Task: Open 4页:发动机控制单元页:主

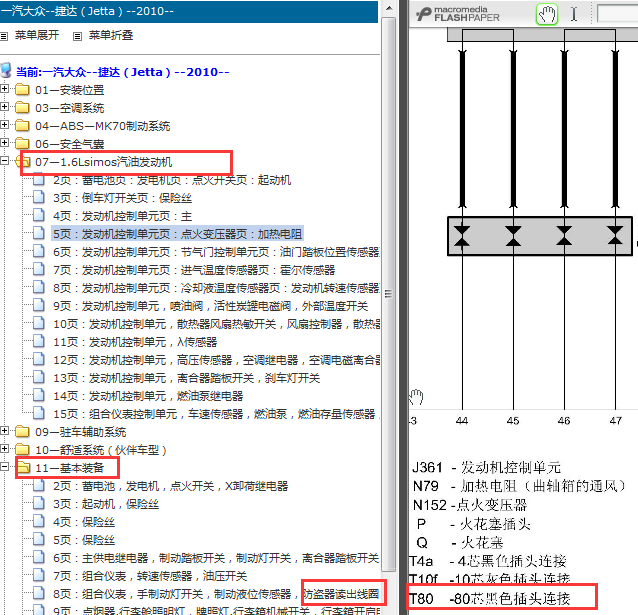Action: pyautogui.click(x=122, y=216)
